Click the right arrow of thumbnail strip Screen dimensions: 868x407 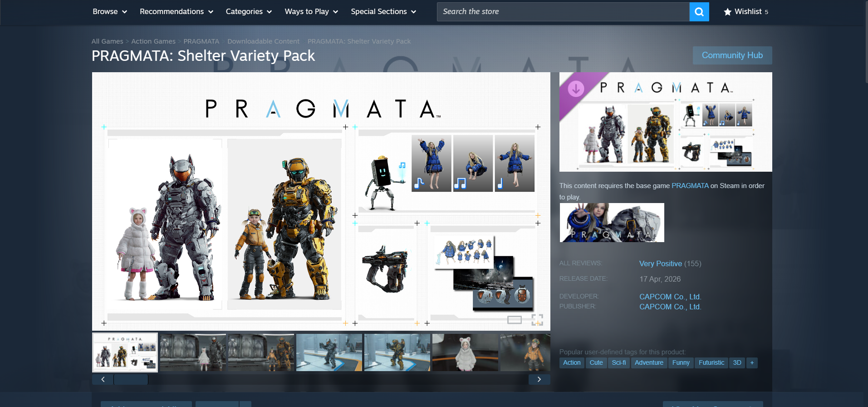[x=539, y=379]
